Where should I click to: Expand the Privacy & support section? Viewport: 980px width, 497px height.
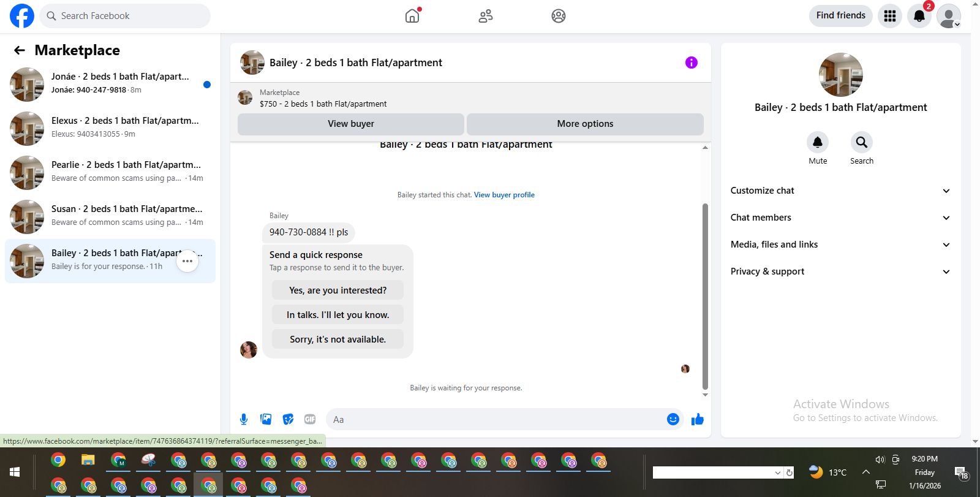pos(840,271)
